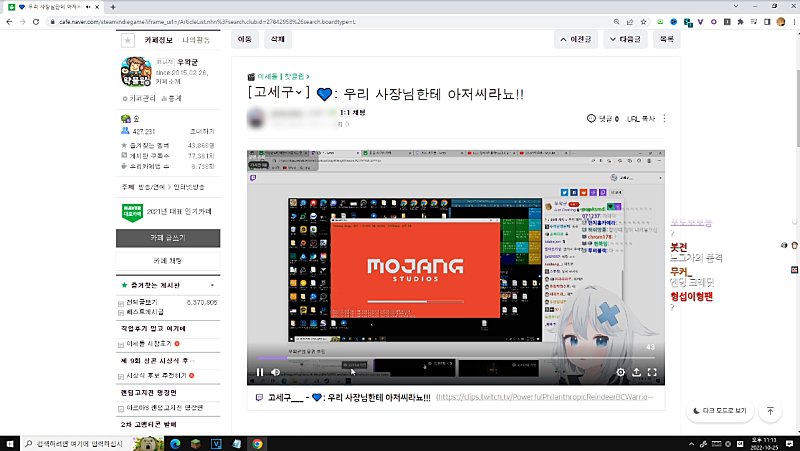The height and width of the screenshot is (451, 800).
Task: Go to next post with 다음글
Action: click(622, 40)
